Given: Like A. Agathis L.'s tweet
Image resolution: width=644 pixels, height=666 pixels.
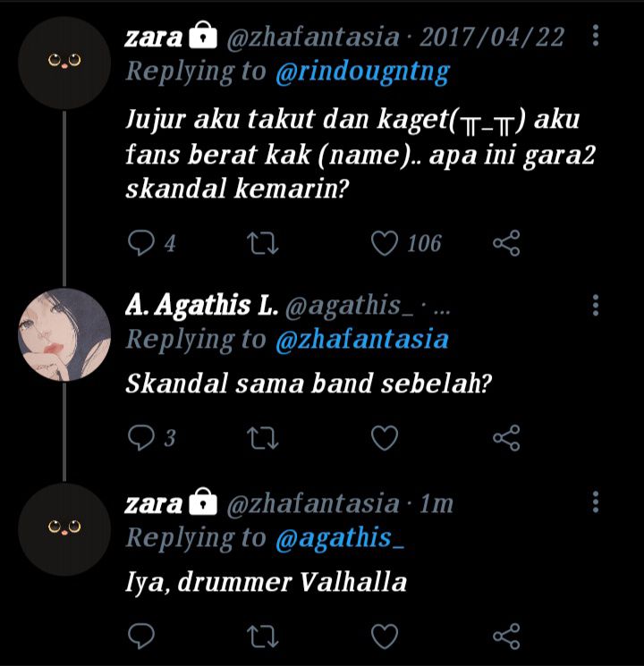Looking at the screenshot, I should pos(385,438).
